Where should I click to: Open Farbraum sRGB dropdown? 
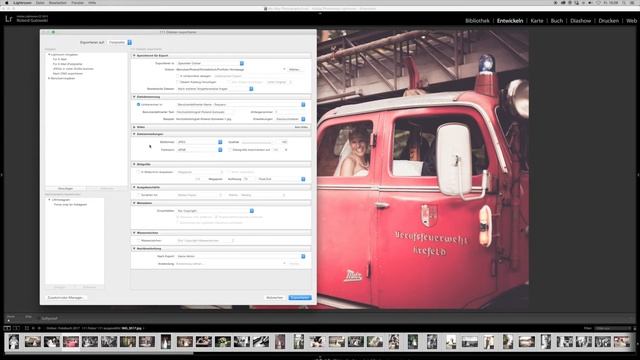click(x=200, y=150)
